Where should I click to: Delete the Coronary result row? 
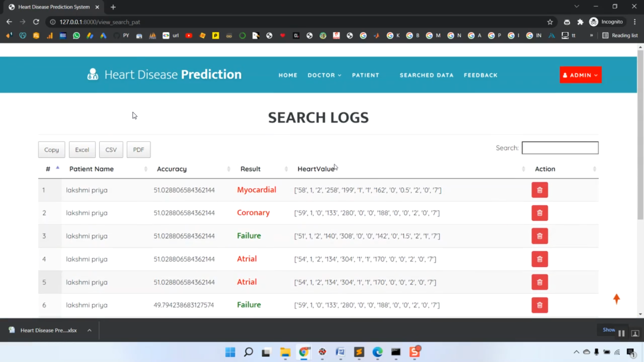tap(540, 213)
